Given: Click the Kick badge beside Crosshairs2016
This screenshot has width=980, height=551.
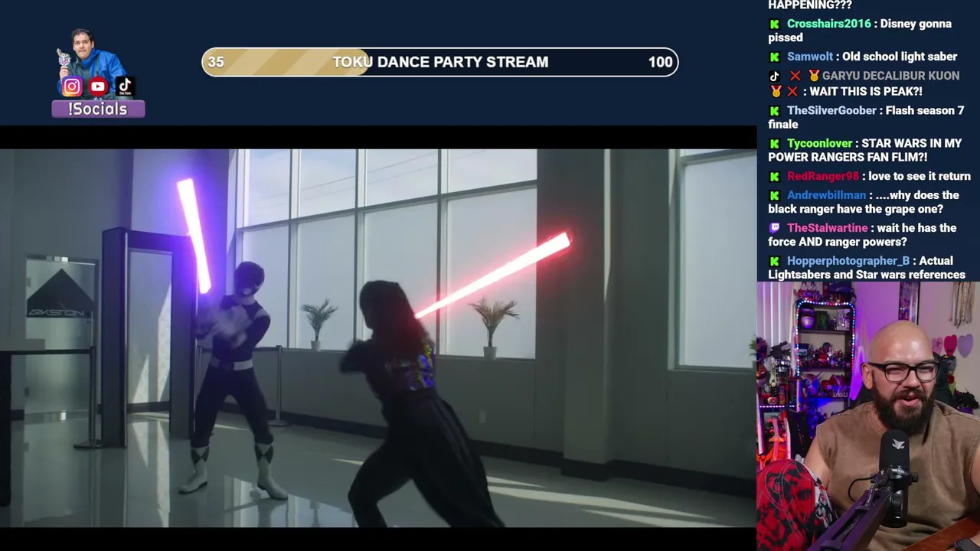Looking at the screenshot, I should tap(774, 24).
